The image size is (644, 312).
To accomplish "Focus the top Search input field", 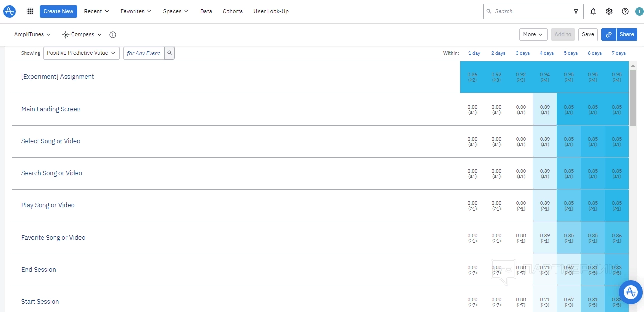I will (x=532, y=11).
